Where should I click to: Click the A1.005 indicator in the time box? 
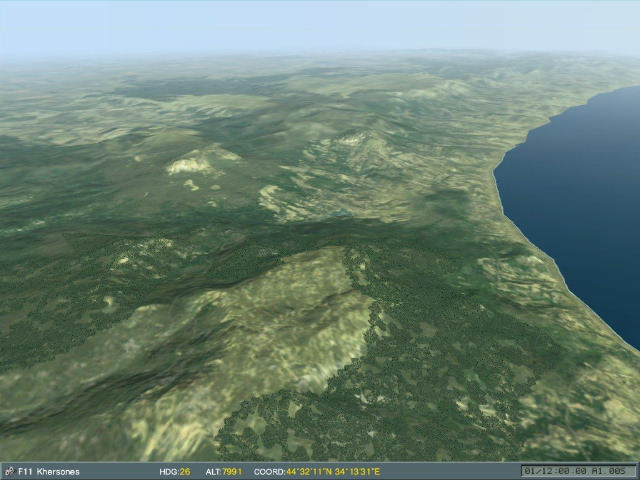tap(614, 471)
